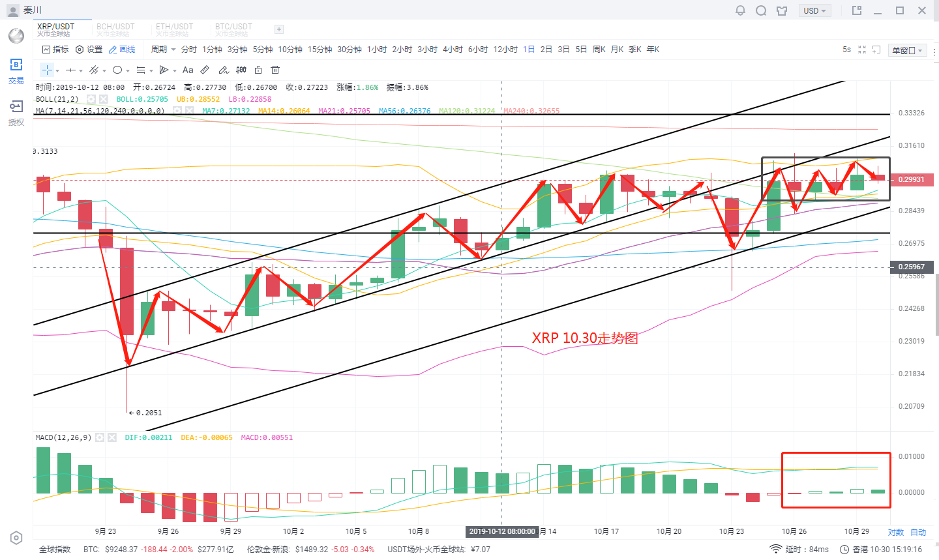This screenshot has height=560, width=939.
Task: Expand levels lines tool dropdown arrow
Action: point(151,70)
